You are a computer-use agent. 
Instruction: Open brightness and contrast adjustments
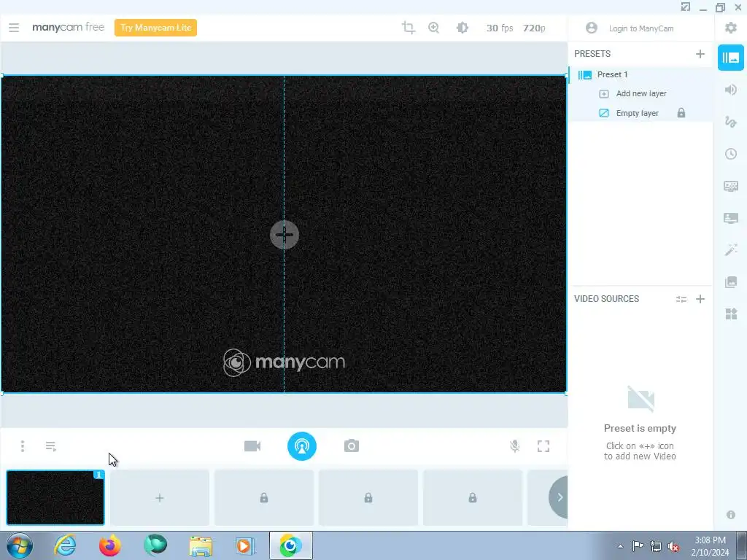click(x=462, y=28)
